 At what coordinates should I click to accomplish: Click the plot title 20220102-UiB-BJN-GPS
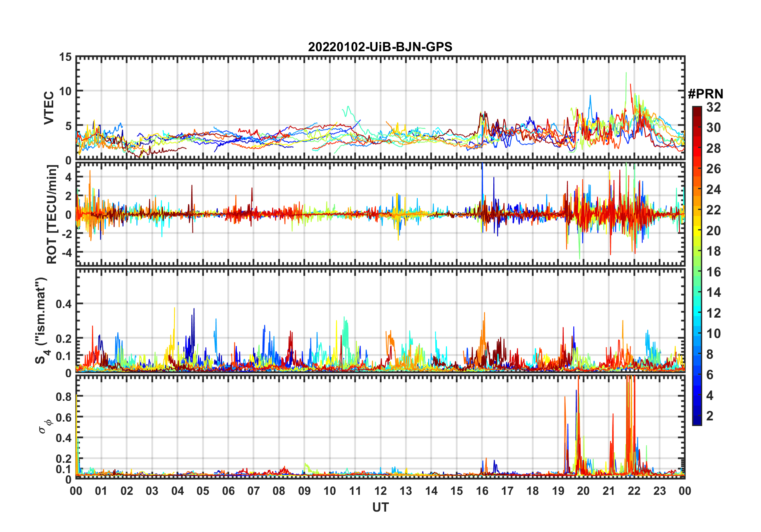[x=380, y=47]
